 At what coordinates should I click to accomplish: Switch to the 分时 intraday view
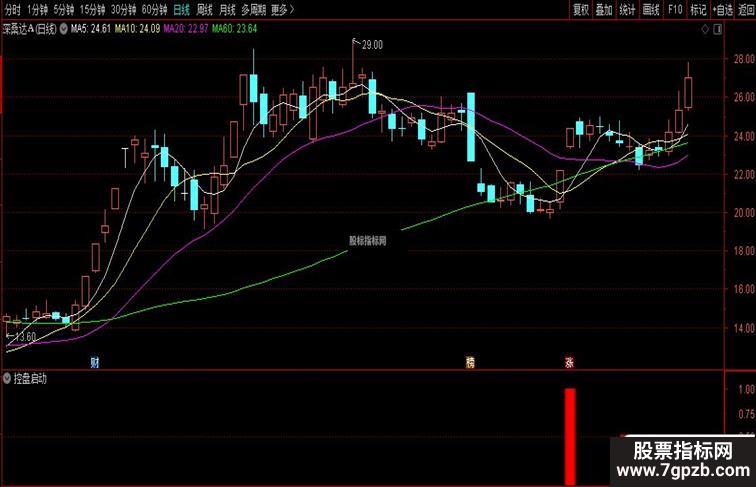pos(13,9)
